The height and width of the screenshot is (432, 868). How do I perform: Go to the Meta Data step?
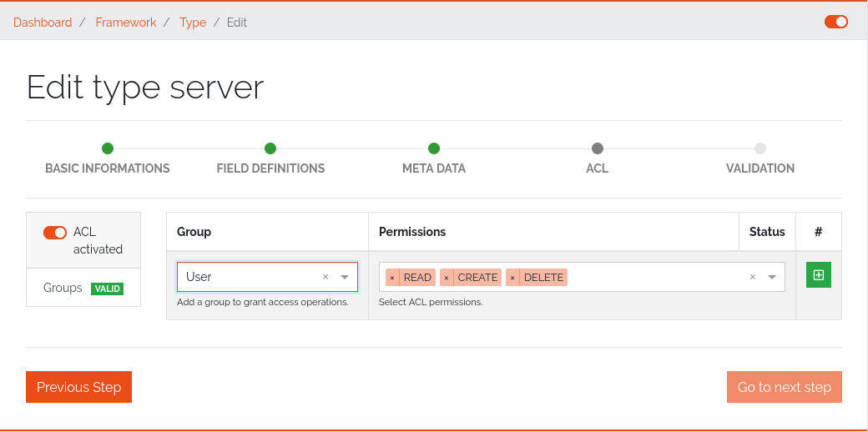tap(434, 158)
